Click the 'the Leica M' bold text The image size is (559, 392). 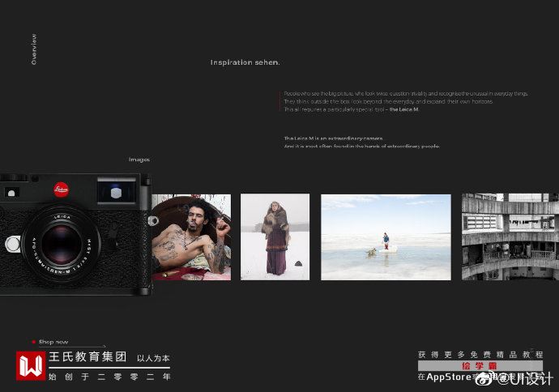coord(404,109)
